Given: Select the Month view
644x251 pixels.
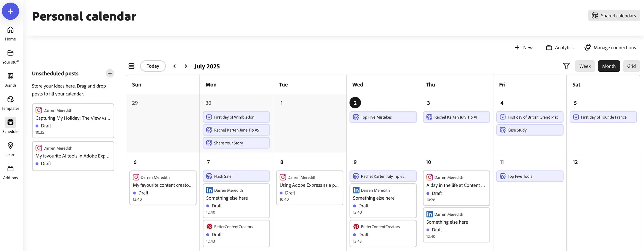Looking at the screenshot, I should coord(609,66).
